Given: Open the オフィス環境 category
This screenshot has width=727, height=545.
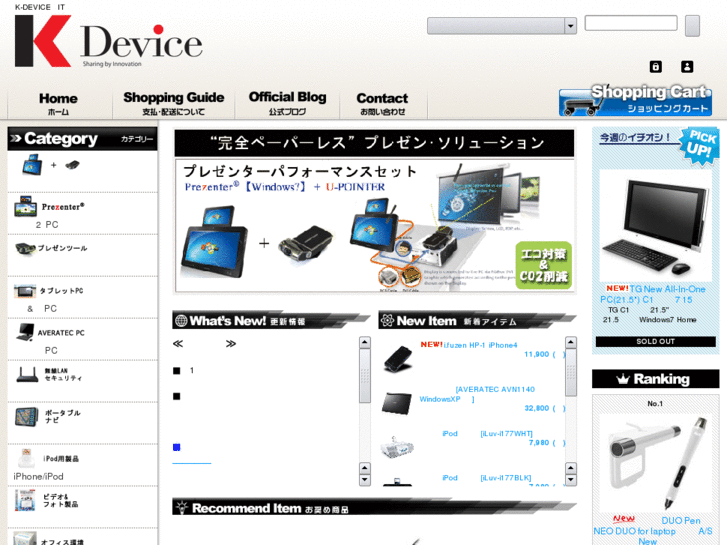Looking at the screenshot, I should click(x=48, y=539).
